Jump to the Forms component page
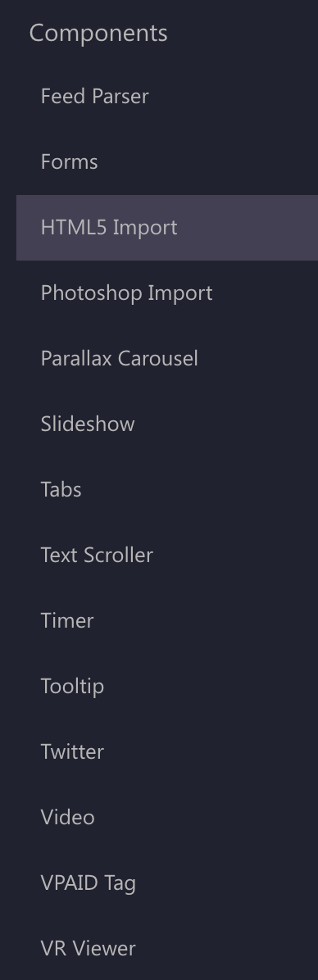This screenshot has height=980, width=318. [167, 162]
